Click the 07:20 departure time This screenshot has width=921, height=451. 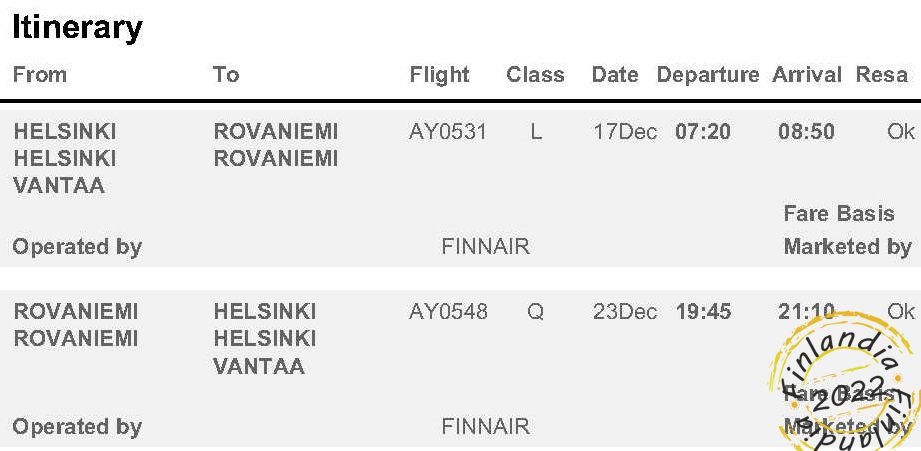(702, 132)
